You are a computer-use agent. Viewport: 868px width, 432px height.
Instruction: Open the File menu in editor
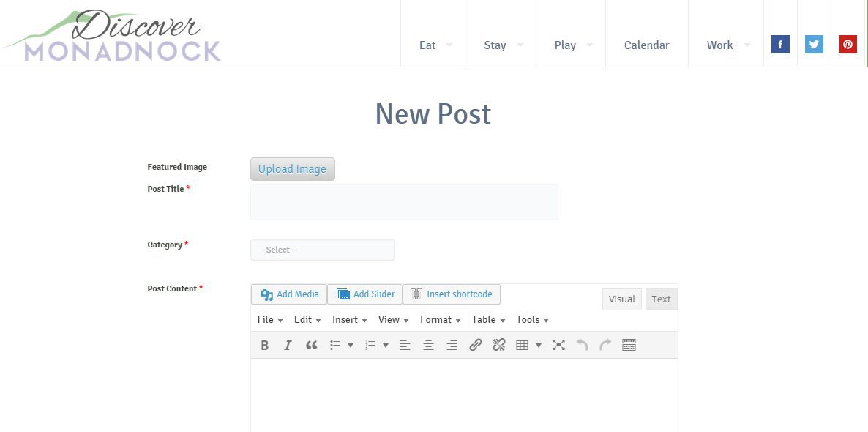pos(270,319)
